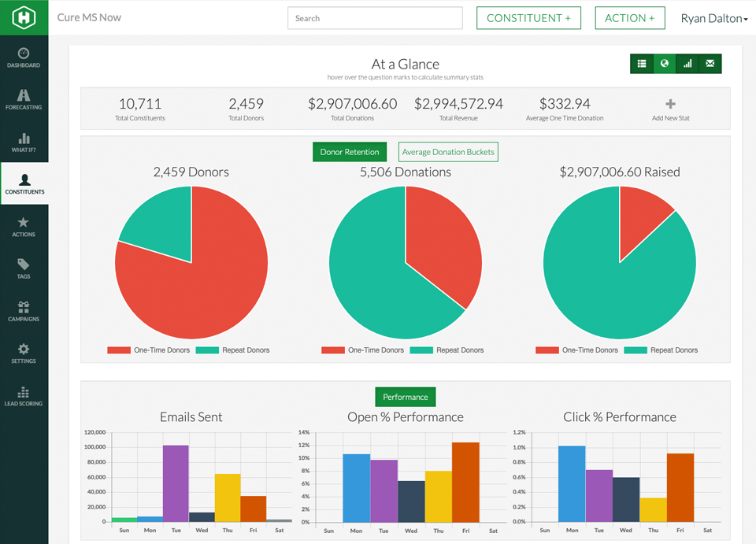Expand the Ryan Dalton user menu

tap(714, 18)
